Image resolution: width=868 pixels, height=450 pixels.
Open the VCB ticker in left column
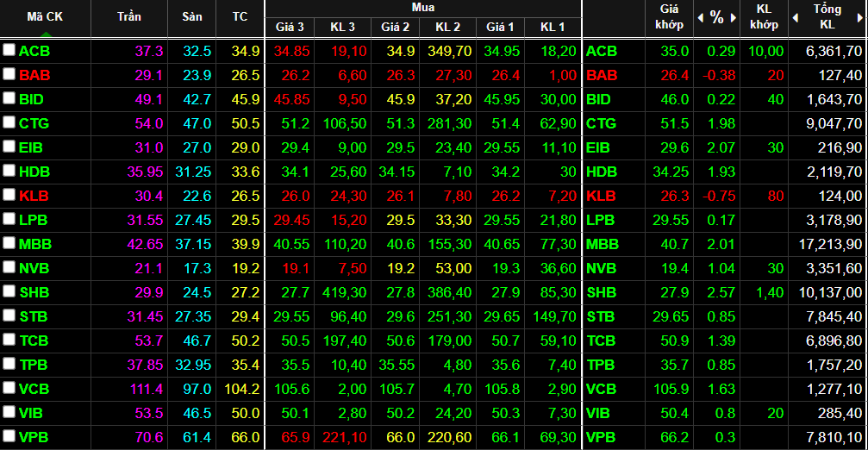pos(34,389)
